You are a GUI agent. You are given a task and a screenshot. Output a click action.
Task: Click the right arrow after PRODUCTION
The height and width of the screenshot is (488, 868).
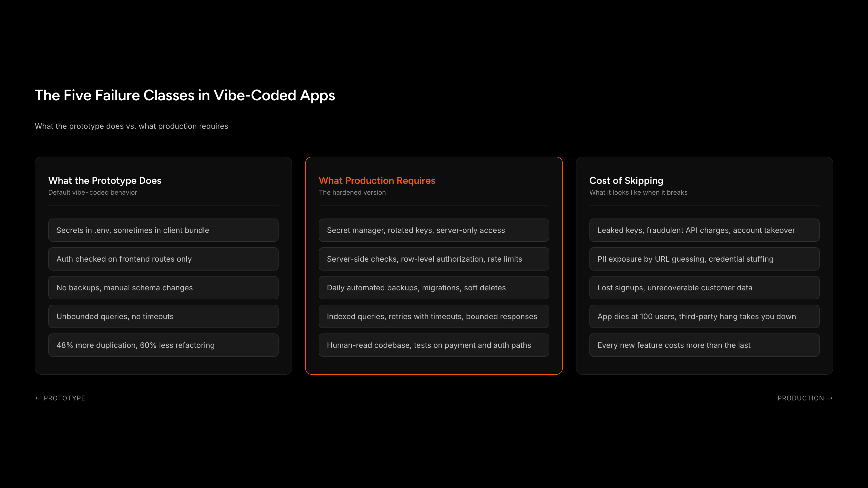tap(829, 398)
